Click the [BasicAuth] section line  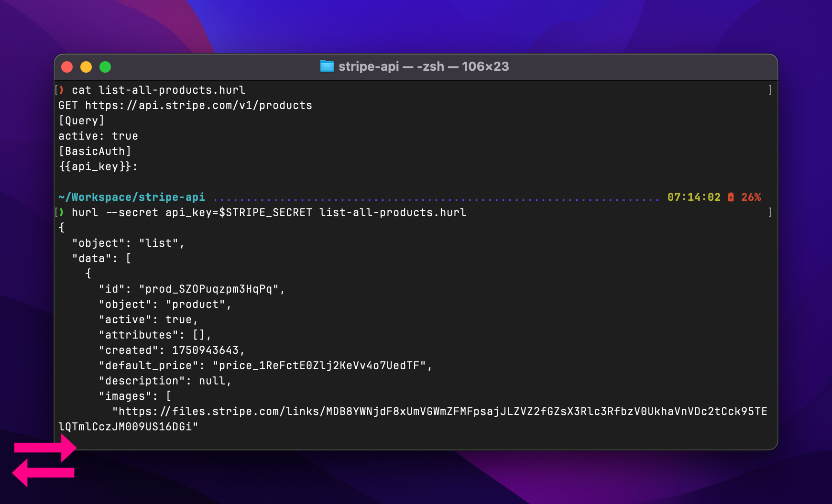(95, 151)
